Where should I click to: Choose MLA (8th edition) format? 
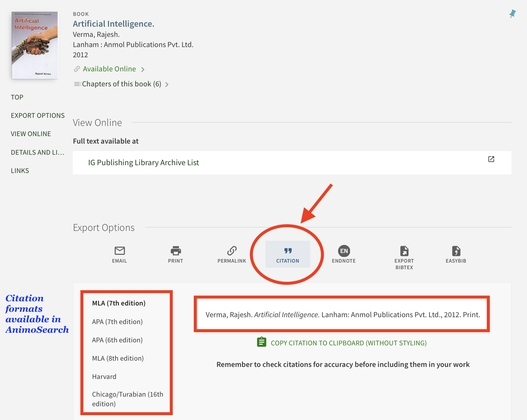118,358
